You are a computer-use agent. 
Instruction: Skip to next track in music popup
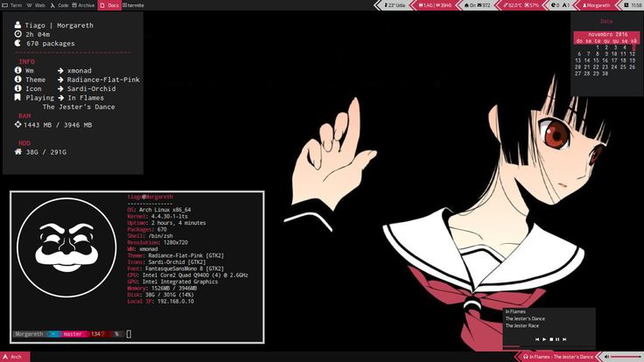(x=564, y=339)
